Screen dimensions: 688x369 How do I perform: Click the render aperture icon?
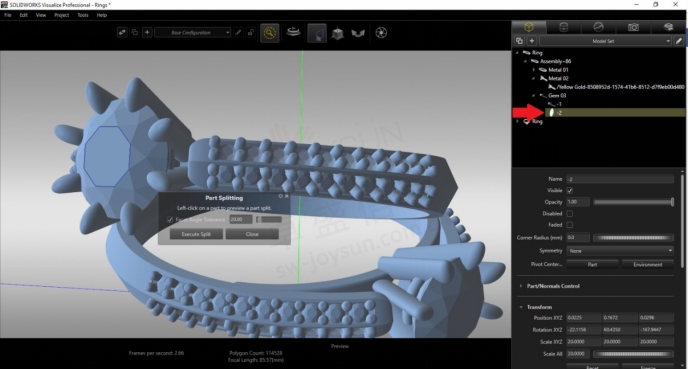click(381, 33)
